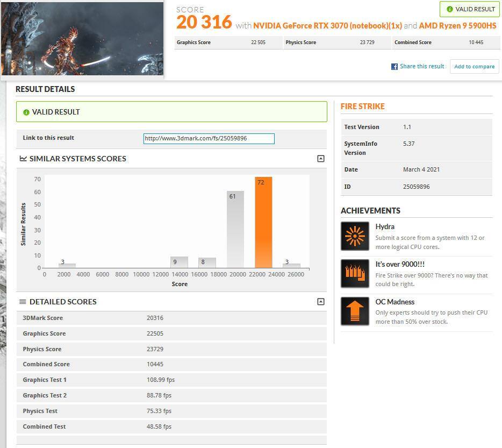The width and height of the screenshot is (502, 448).
Task: Click the green info icon in Valid Result banner
Action: pyautogui.click(x=26, y=112)
